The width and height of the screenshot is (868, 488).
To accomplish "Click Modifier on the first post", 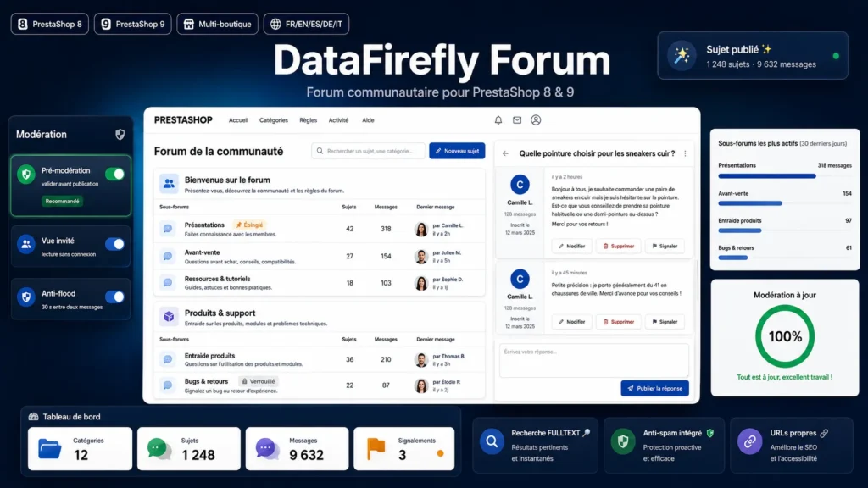I will pos(572,247).
